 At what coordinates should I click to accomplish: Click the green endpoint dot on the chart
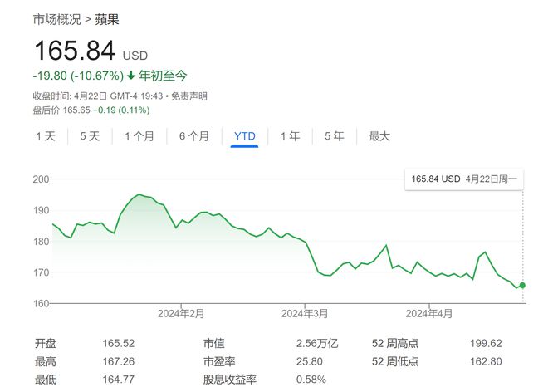click(x=522, y=286)
